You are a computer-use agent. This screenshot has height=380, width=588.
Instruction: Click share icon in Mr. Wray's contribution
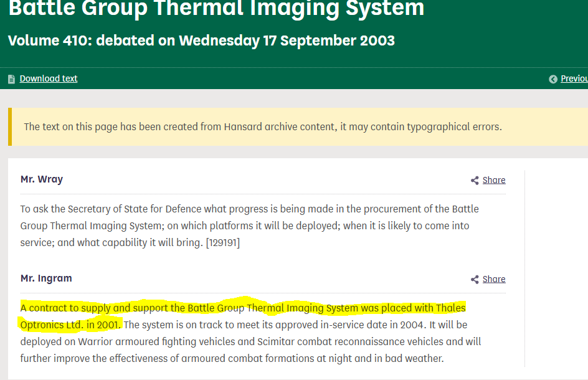(475, 181)
